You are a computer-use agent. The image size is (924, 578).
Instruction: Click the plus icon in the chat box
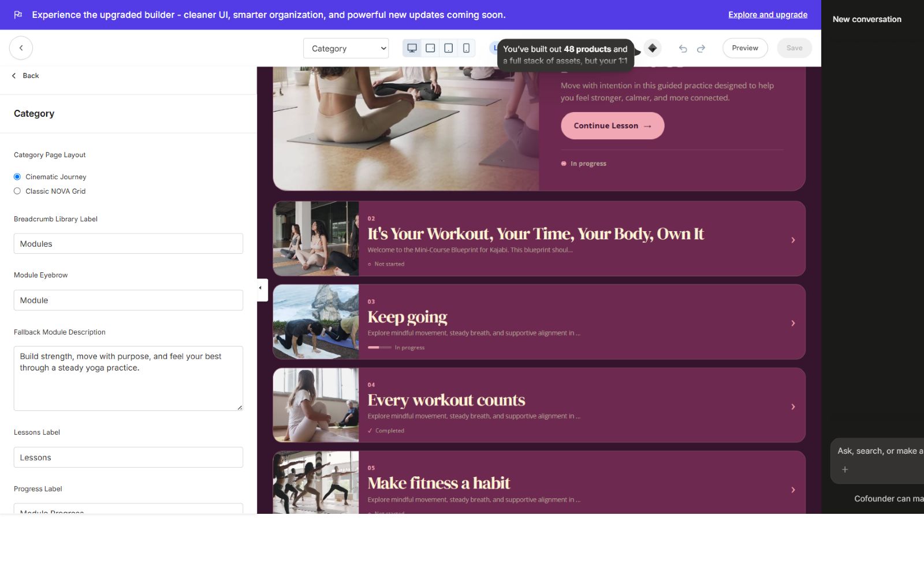click(845, 469)
